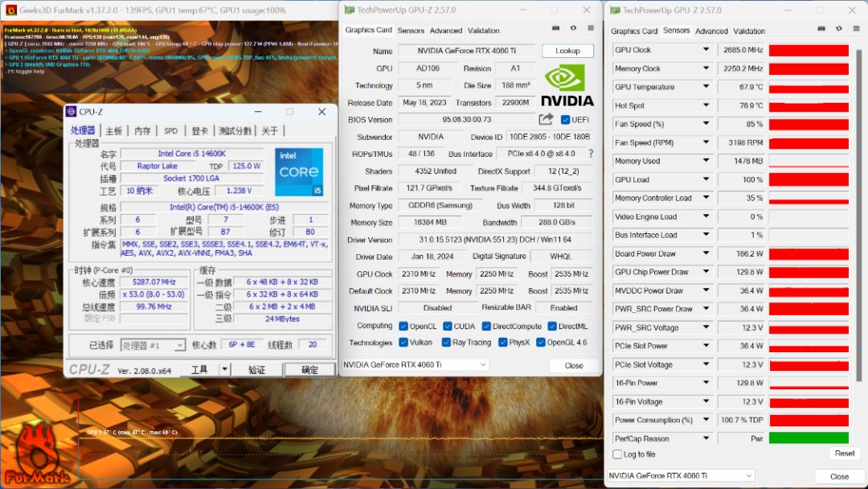
Task: Open GPU selector dropdown in Graphics Card window
Action: point(483,364)
